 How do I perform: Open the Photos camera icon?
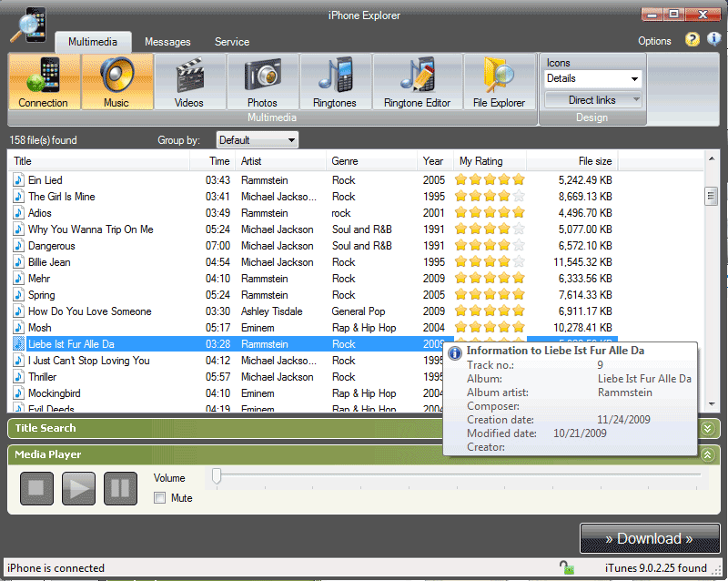pyautogui.click(x=262, y=75)
